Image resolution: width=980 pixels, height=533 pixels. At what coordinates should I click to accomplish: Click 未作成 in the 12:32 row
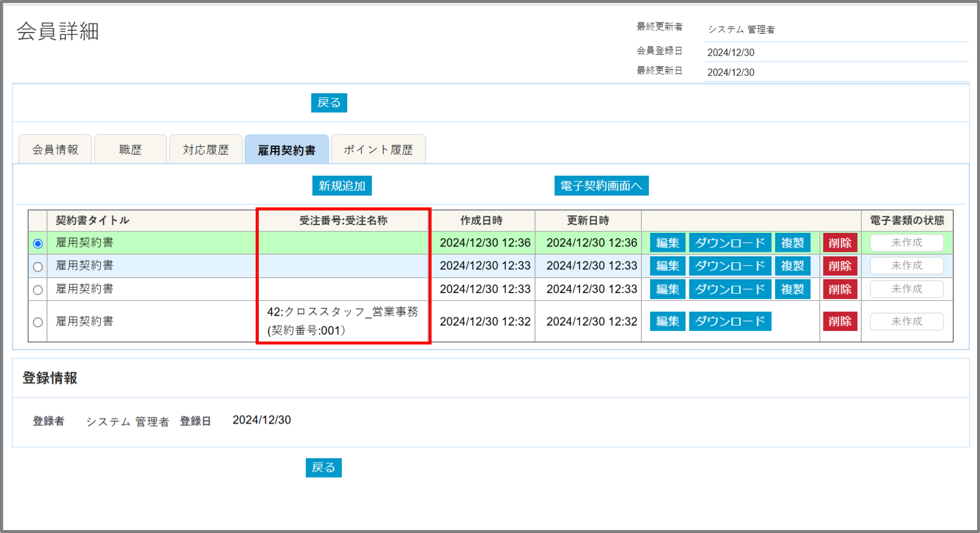pyautogui.click(x=907, y=321)
